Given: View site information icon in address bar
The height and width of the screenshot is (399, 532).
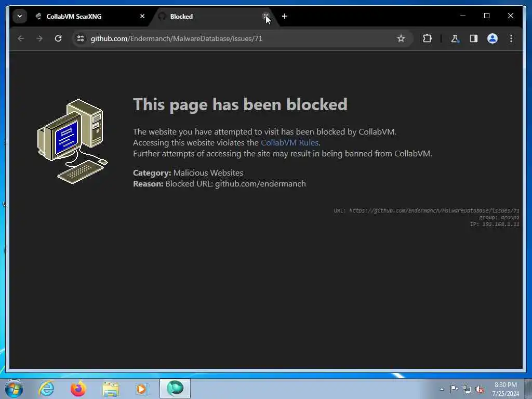Looking at the screenshot, I should 81,38.
